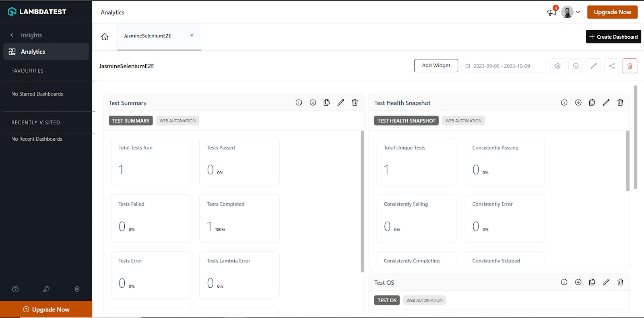The image size is (644, 318).
Task: Duplicate the Test OS widget
Action: pos(592,282)
